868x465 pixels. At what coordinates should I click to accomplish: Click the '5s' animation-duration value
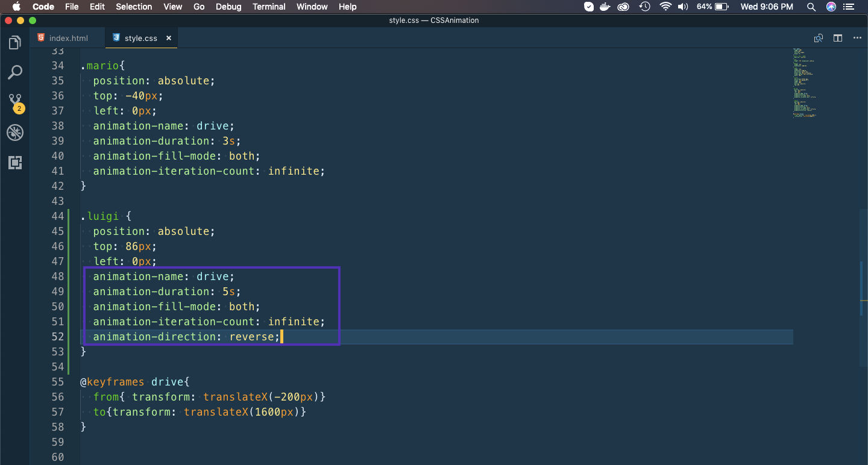(228, 292)
